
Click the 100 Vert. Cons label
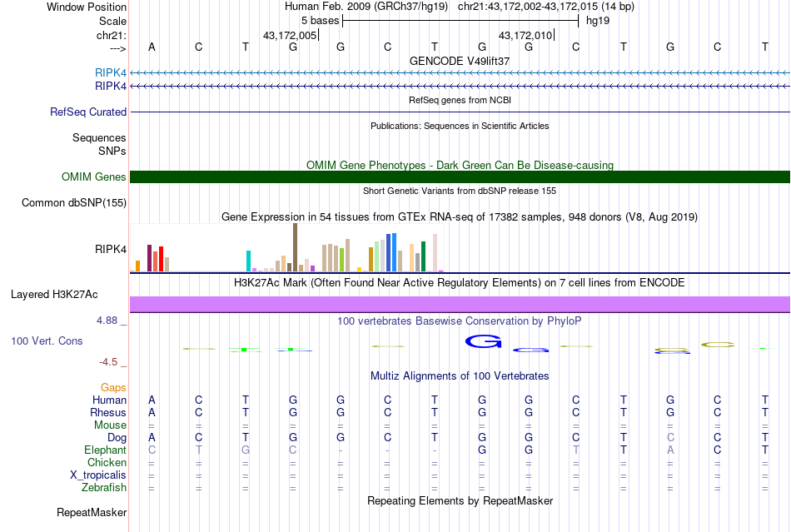(x=47, y=341)
